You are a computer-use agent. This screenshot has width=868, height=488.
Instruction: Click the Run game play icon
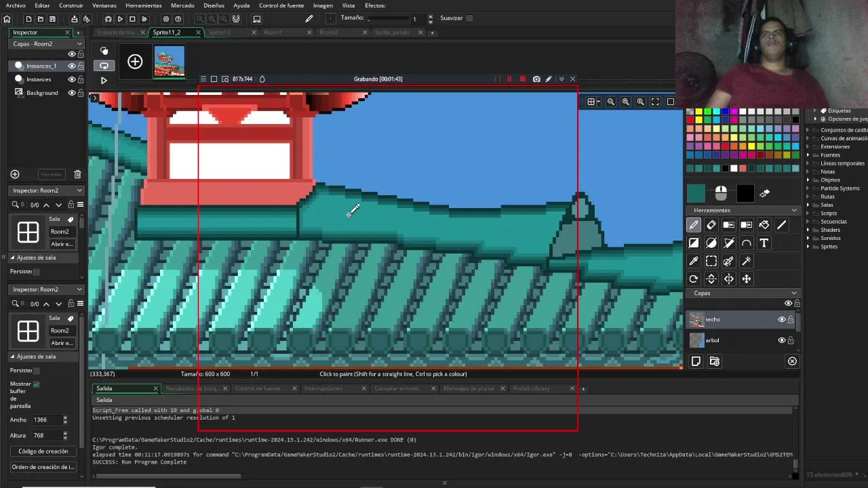click(120, 19)
